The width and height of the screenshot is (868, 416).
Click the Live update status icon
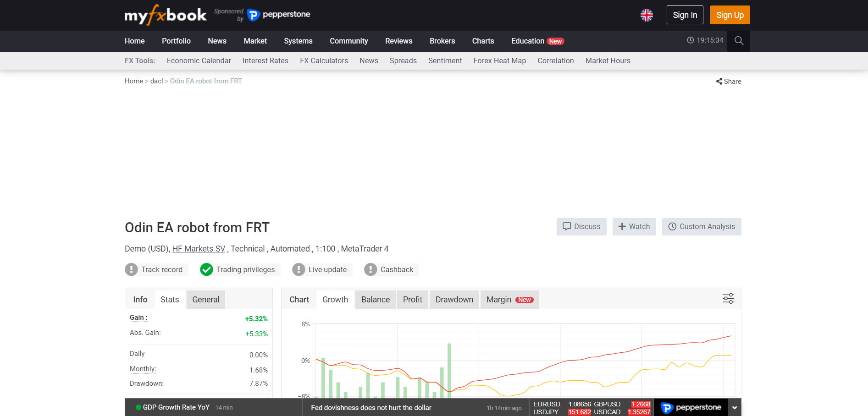point(299,269)
